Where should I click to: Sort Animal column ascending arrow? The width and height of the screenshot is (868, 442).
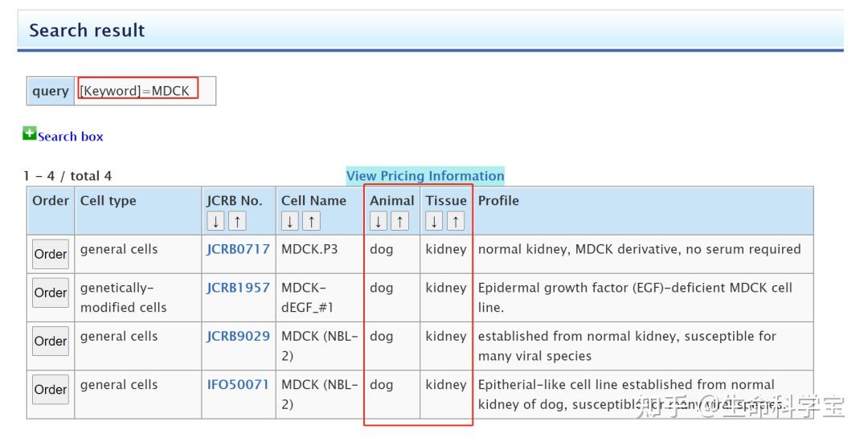[x=399, y=221]
